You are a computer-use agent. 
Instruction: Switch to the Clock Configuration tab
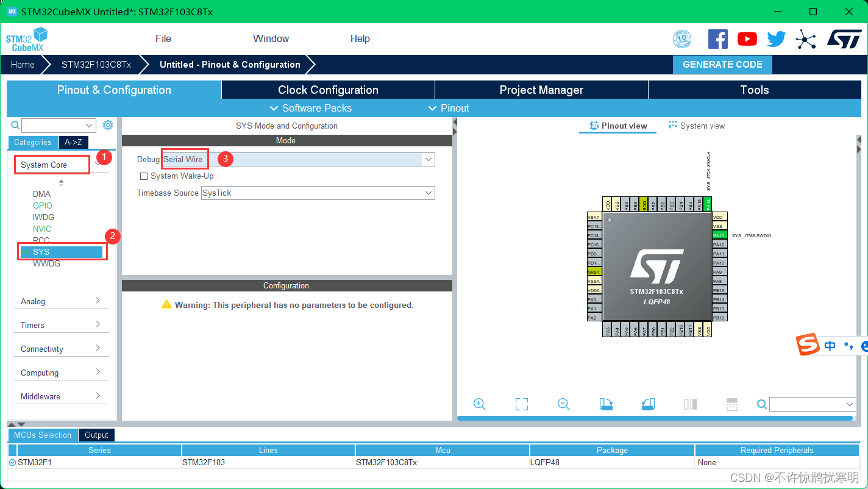tap(328, 90)
